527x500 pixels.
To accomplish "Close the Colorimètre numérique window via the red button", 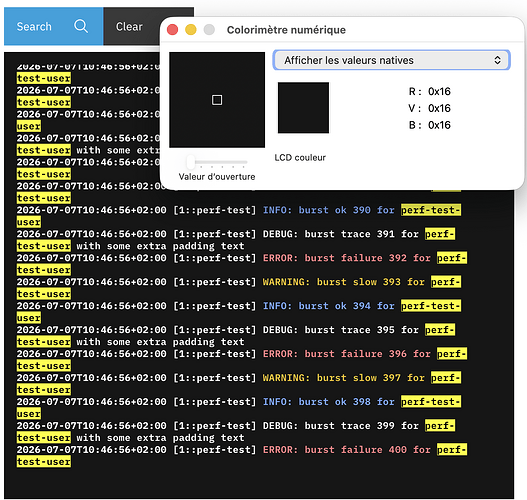I will point(172,30).
